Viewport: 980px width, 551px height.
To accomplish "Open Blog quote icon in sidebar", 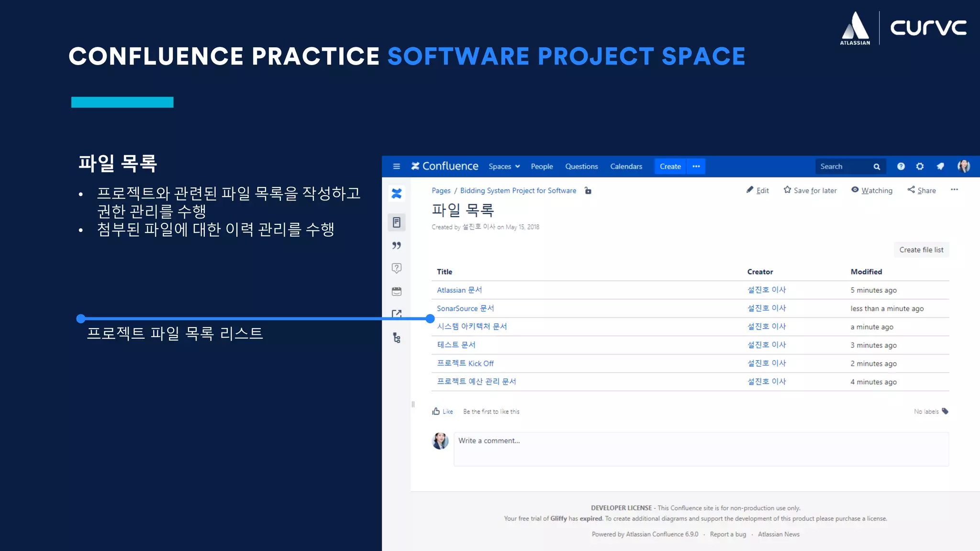I will pyautogui.click(x=397, y=245).
